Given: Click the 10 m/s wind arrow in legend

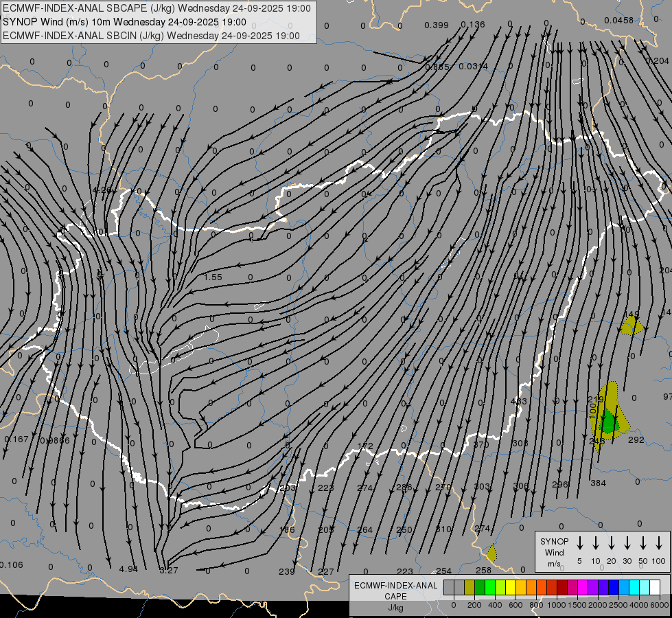Looking at the screenshot, I should [595, 543].
